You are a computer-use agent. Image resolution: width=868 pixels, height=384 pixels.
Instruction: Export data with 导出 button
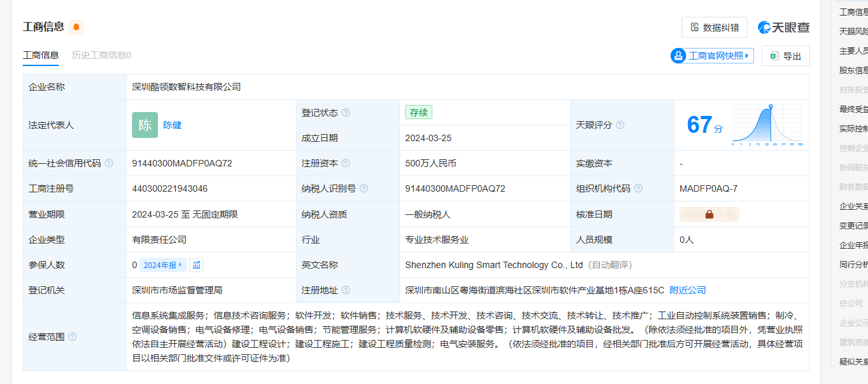pyautogui.click(x=785, y=56)
